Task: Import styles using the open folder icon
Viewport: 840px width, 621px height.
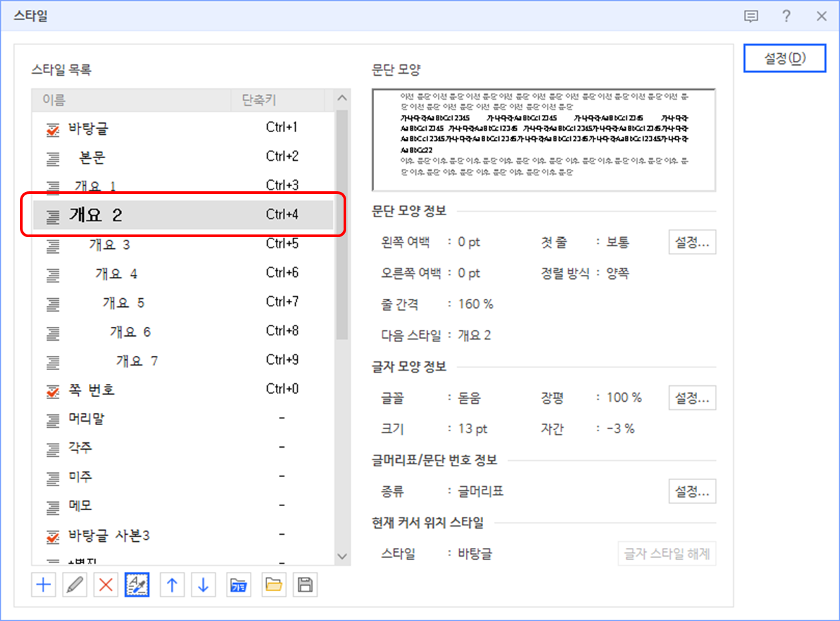Action: tap(274, 584)
